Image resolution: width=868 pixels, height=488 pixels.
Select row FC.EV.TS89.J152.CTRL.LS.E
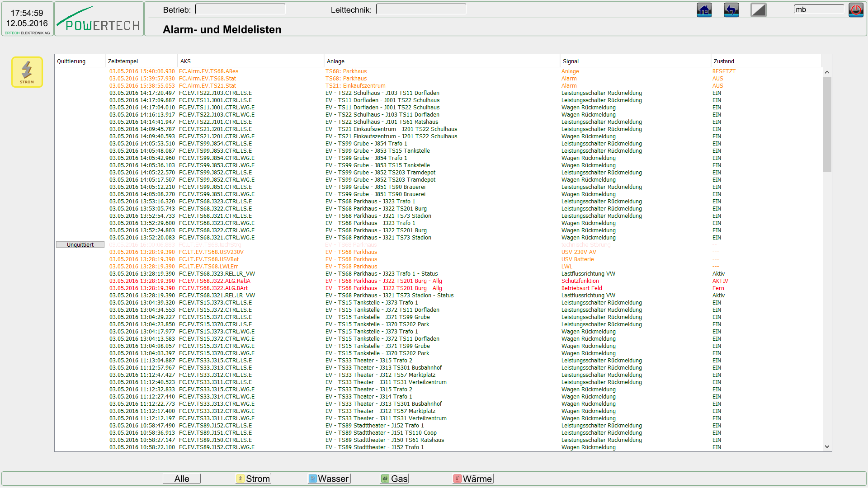pyautogui.click(x=439, y=426)
